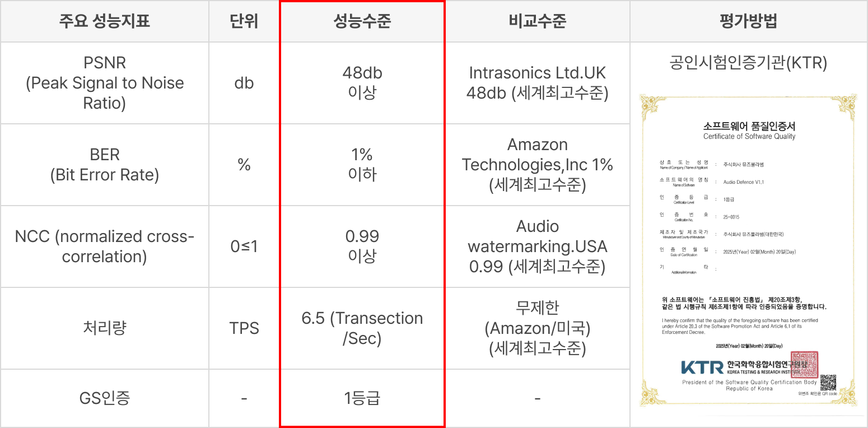Click the 소프트웨어 품질인증서 certificate title
Image resolution: width=868 pixels, height=428 pixels.
tap(749, 126)
